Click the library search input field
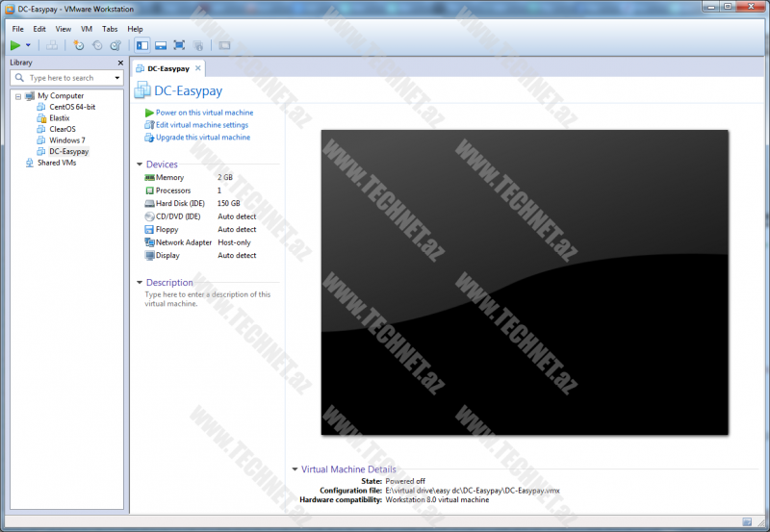This screenshot has width=770, height=532. [x=65, y=78]
